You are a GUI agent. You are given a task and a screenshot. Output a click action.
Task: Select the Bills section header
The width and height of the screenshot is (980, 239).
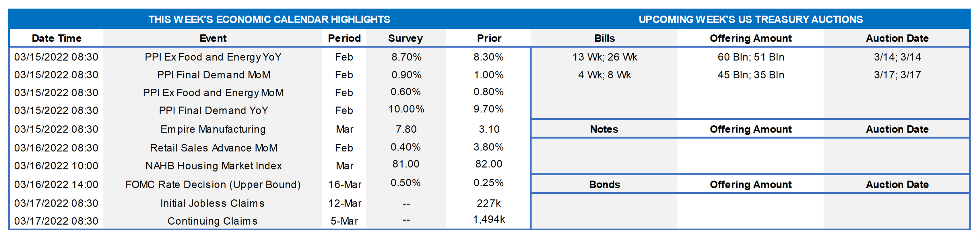[x=604, y=38]
